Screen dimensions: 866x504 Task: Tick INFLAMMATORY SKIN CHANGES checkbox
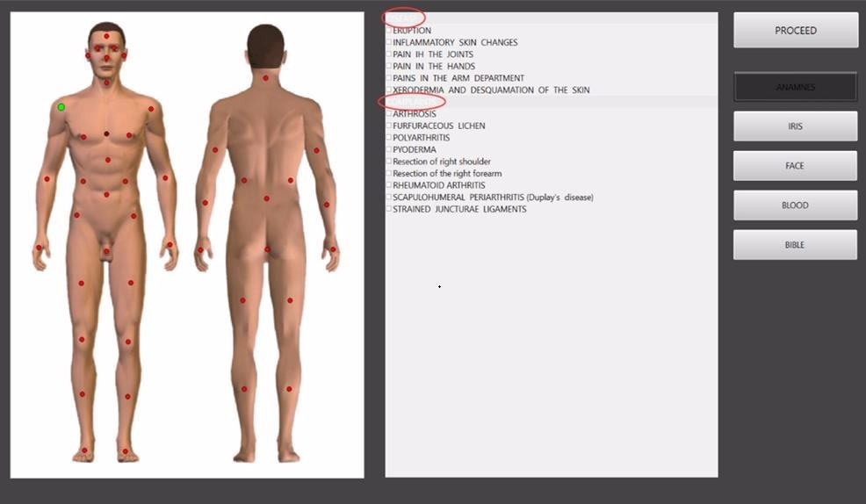(x=389, y=42)
